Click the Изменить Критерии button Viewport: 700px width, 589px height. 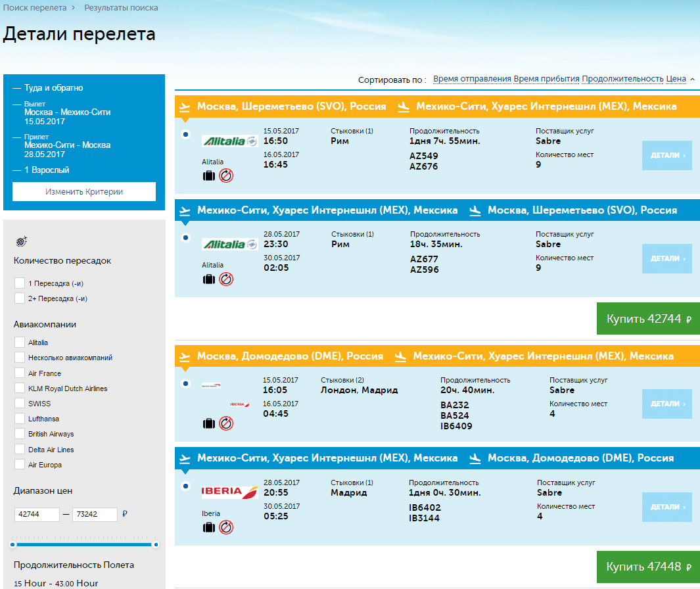(x=84, y=192)
